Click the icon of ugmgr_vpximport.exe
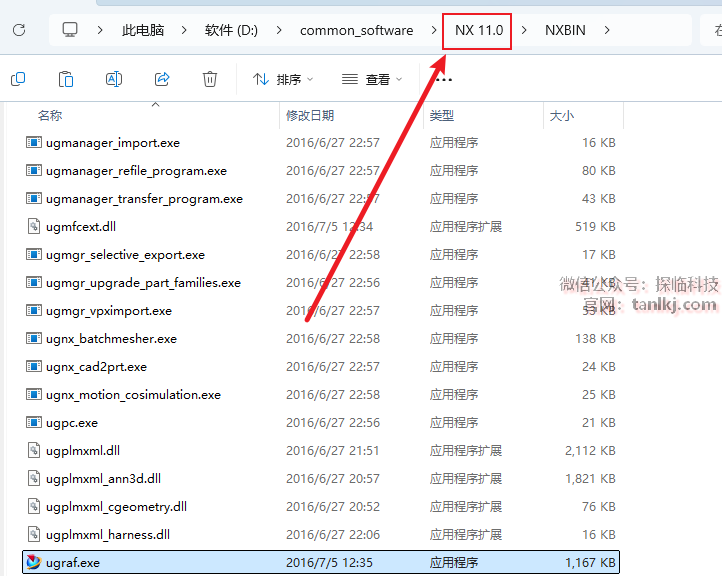Screen dimensions: 722x581 (34, 311)
